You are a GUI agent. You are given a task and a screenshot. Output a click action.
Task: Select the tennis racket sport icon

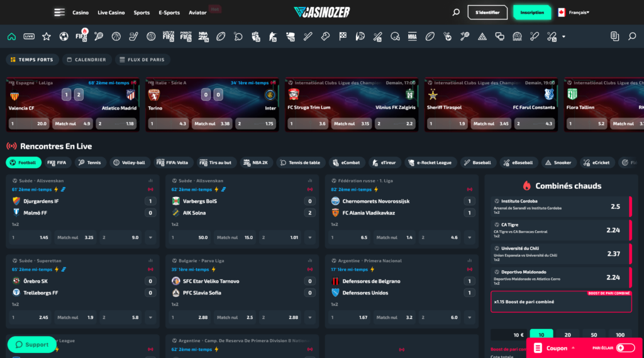pyautogui.click(x=99, y=36)
